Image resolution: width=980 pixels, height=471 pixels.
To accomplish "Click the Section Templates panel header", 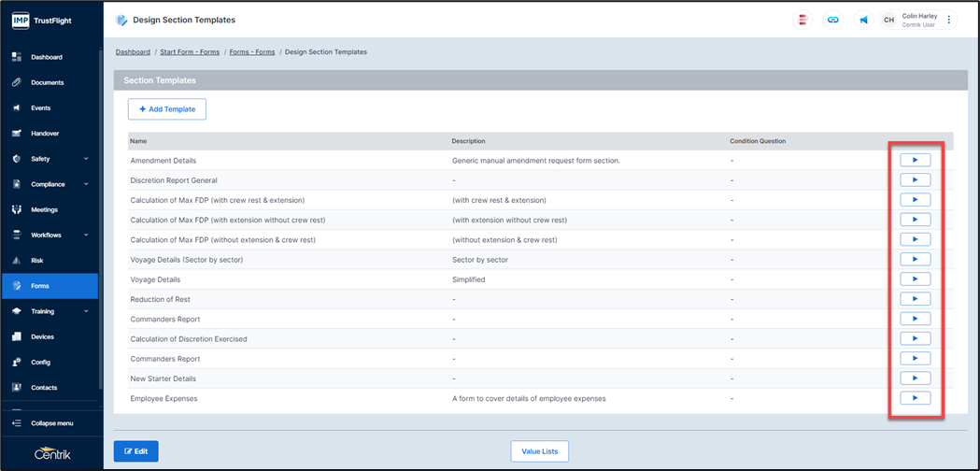I will point(540,80).
